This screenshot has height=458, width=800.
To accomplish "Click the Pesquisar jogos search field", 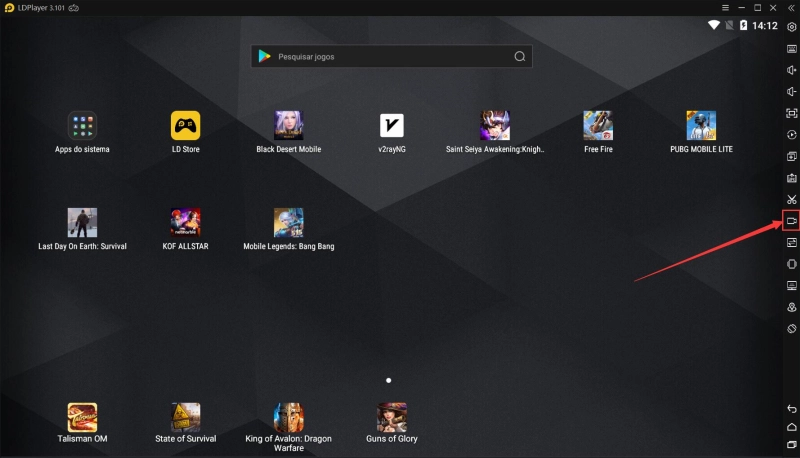I will (380, 57).
